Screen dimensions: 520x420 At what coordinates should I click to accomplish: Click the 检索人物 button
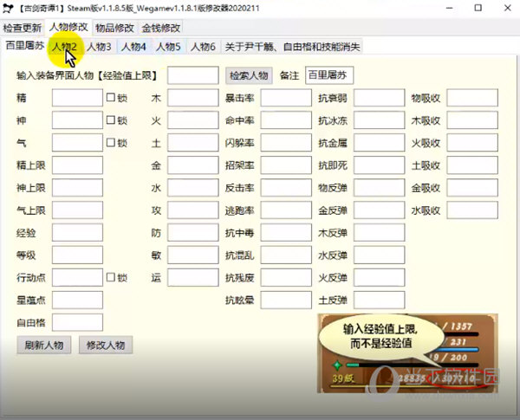[249, 75]
